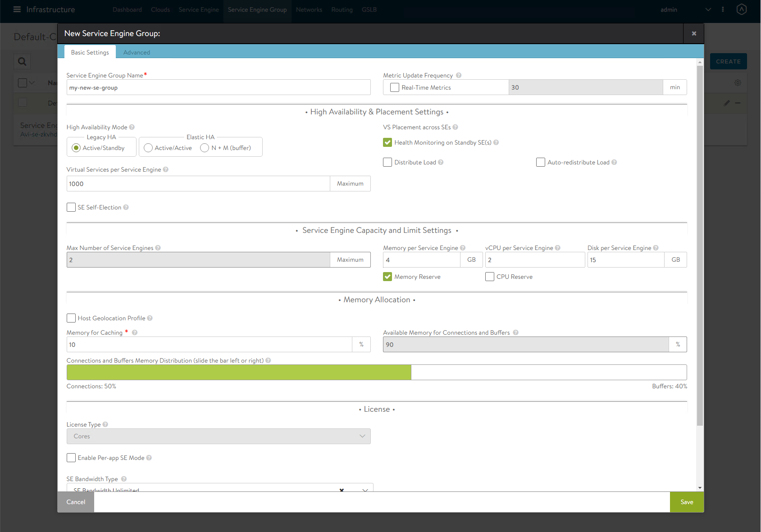Save the new service engine group

click(687, 502)
